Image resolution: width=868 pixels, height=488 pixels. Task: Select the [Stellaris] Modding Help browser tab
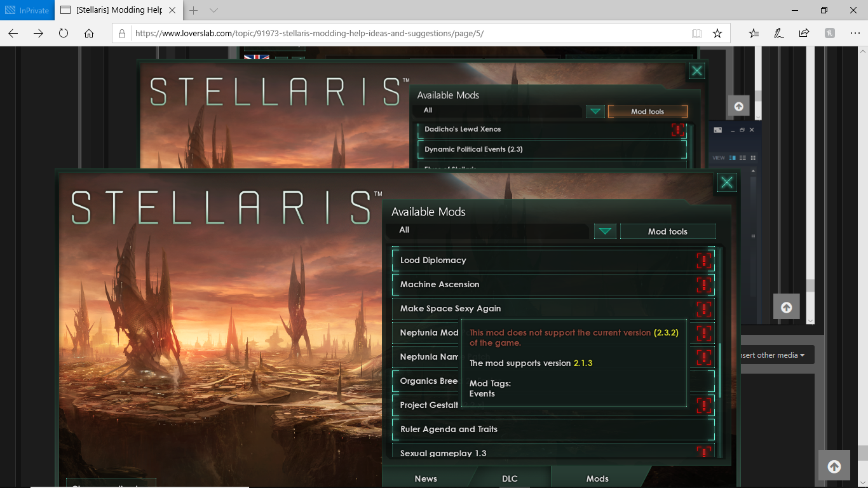pyautogui.click(x=118, y=10)
